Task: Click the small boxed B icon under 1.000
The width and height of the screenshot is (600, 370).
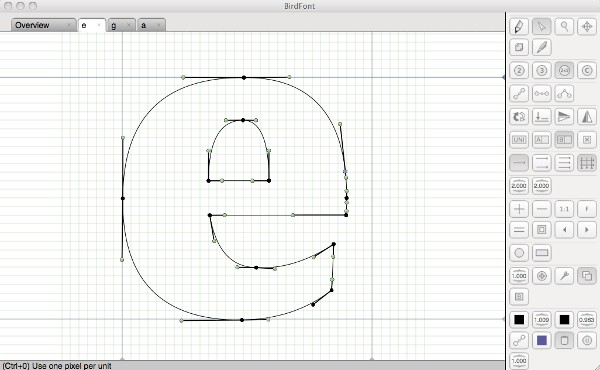Action: (x=519, y=297)
